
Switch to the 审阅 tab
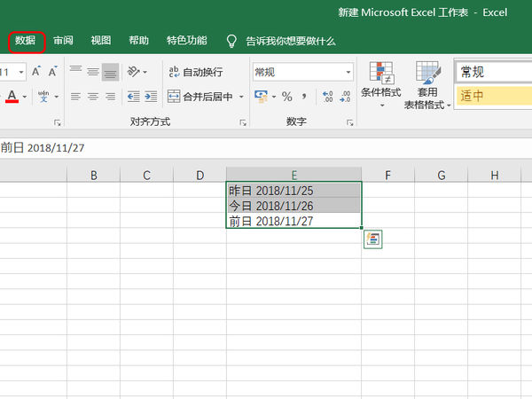click(x=63, y=41)
